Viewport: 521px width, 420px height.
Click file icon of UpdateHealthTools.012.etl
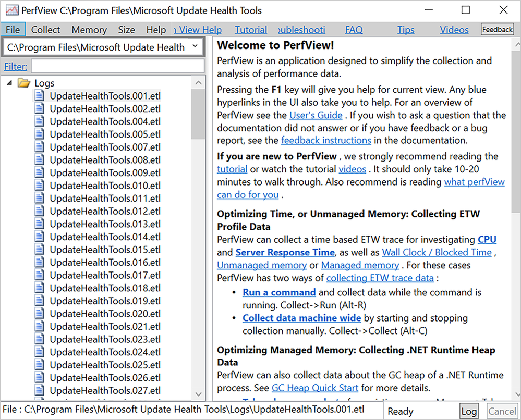[40, 211]
